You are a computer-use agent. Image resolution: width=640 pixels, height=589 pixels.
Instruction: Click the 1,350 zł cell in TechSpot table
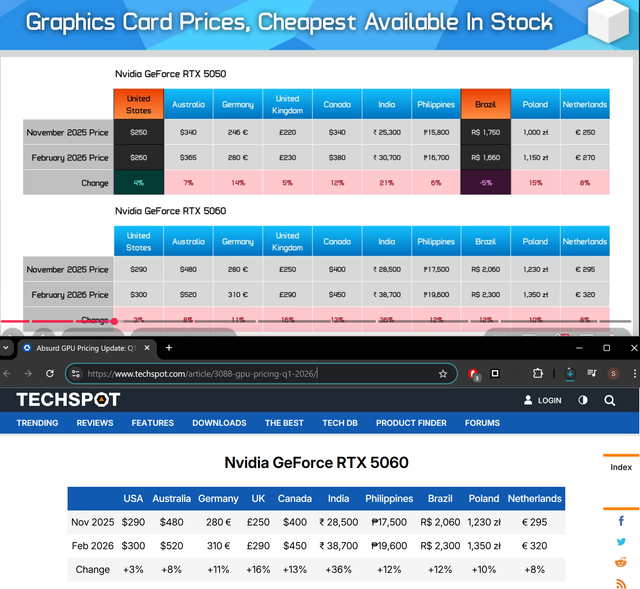pyautogui.click(x=484, y=546)
